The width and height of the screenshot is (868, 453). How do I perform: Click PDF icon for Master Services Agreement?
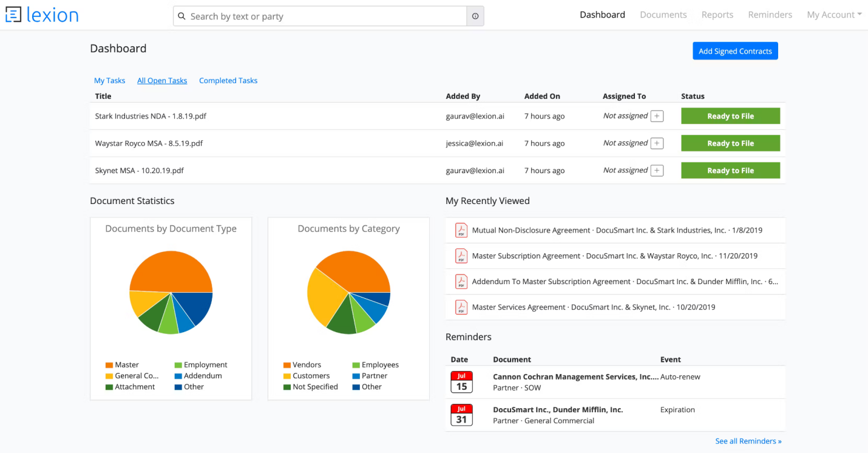click(x=461, y=307)
